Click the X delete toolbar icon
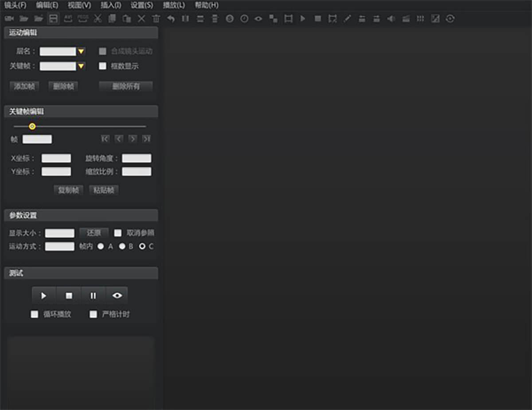This screenshot has width=532, height=410. (141, 19)
